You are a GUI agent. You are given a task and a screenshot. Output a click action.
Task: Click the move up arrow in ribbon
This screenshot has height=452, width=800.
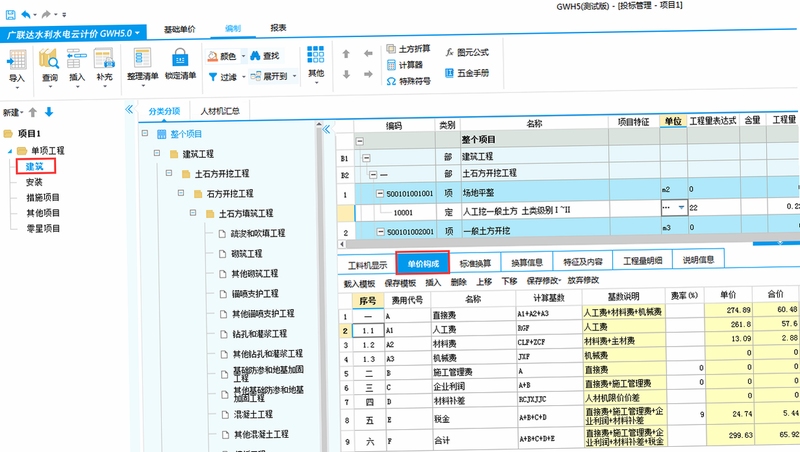(x=346, y=54)
